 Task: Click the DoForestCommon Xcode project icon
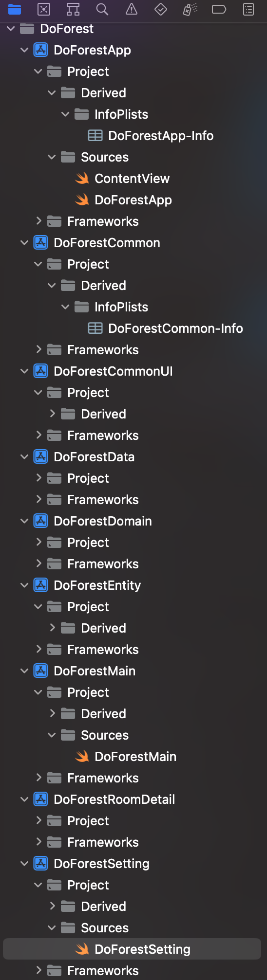[40, 243]
